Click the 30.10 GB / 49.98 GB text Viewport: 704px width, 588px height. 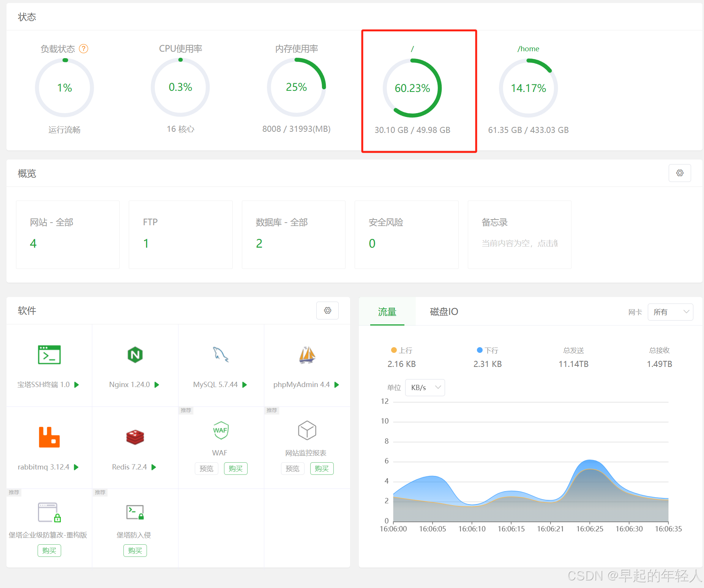tap(412, 130)
